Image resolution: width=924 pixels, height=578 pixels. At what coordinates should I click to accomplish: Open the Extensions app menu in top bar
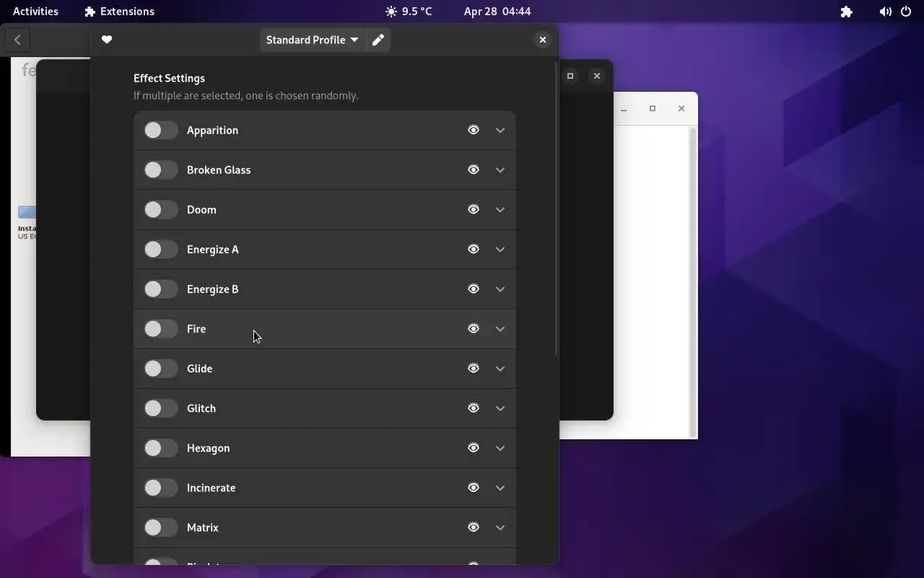click(x=119, y=12)
